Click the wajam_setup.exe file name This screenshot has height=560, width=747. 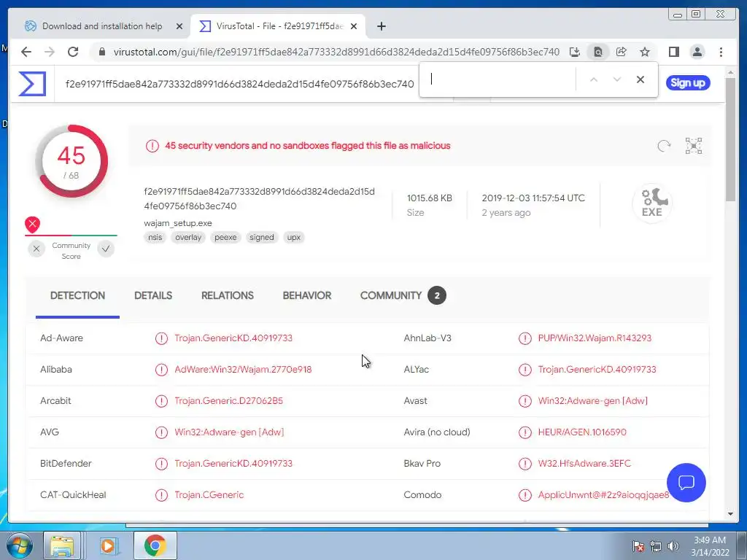178,223
